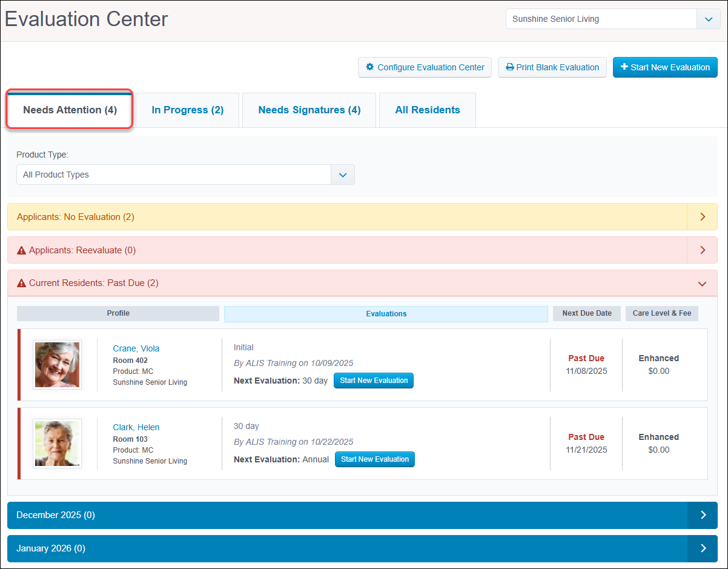Open Viola Crane's profile link

(136, 348)
